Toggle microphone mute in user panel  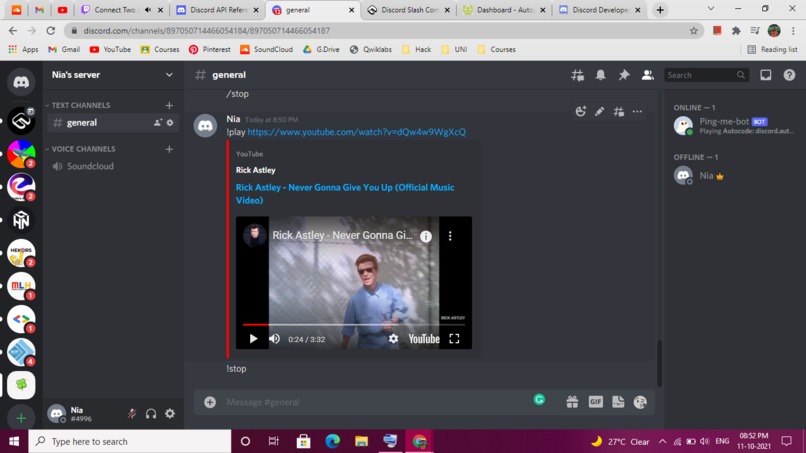132,413
